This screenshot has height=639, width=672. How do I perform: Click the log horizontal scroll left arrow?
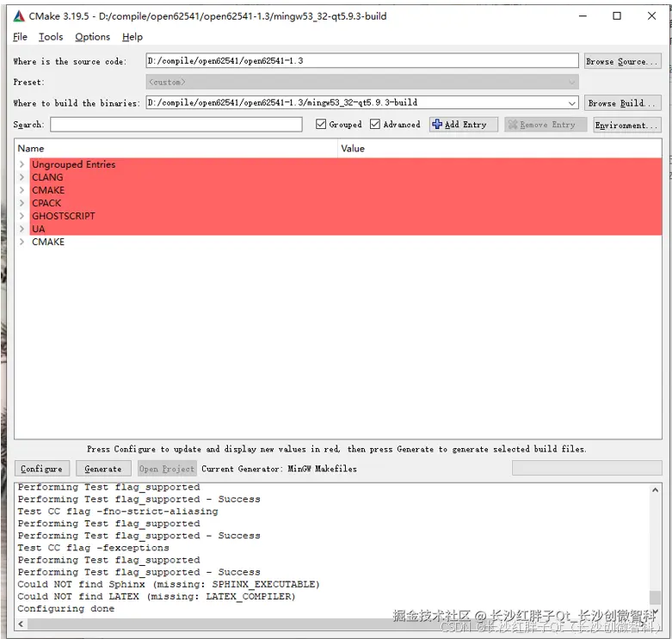pos(20,624)
